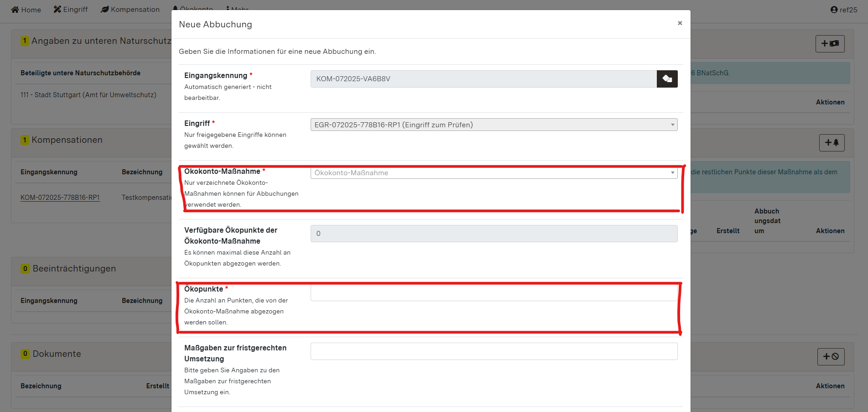Open the Ökokonto-Maßnahme dropdown
Image resolution: width=868 pixels, height=412 pixels.
pyautogui.click(x=494, y=173)
